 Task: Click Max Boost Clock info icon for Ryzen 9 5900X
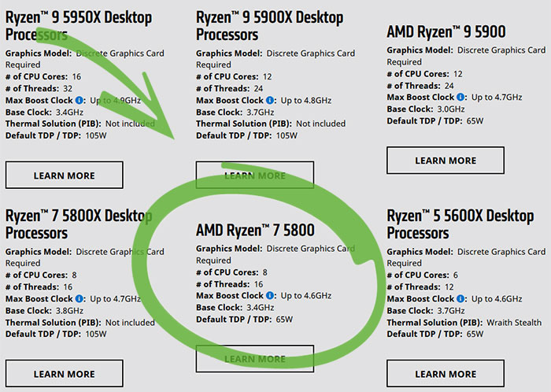coord(270,100)
